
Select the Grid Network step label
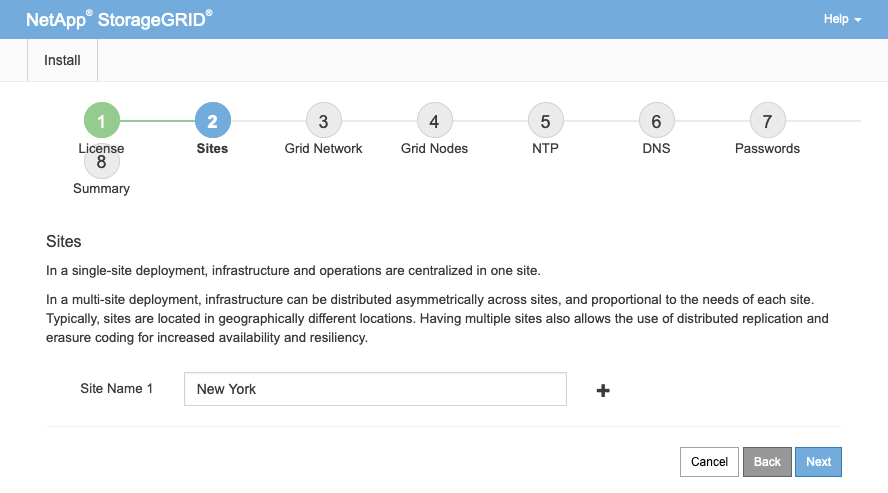[x=323, y=148]
